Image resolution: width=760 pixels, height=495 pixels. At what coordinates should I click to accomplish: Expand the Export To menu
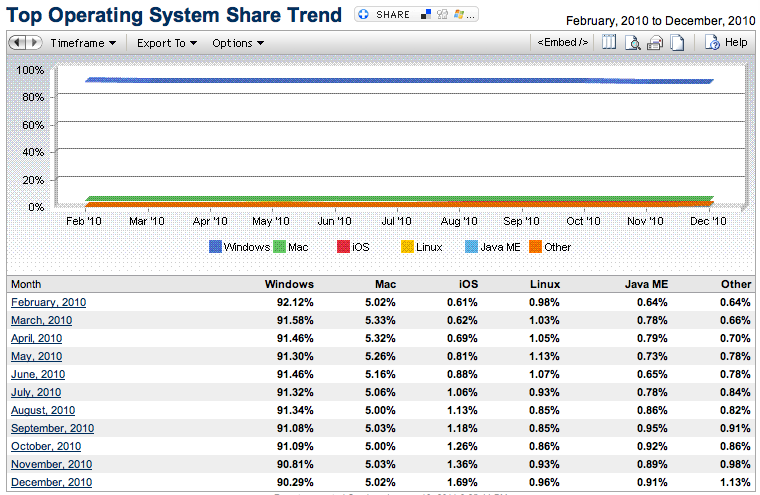pyautogui.click(x=166, y=43)
